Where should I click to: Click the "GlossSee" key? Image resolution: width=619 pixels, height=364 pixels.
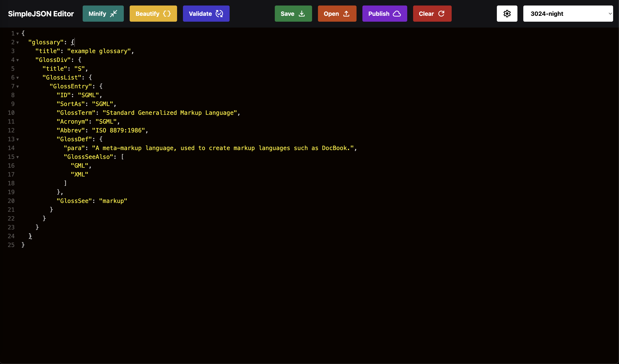(x=74, y=201)
